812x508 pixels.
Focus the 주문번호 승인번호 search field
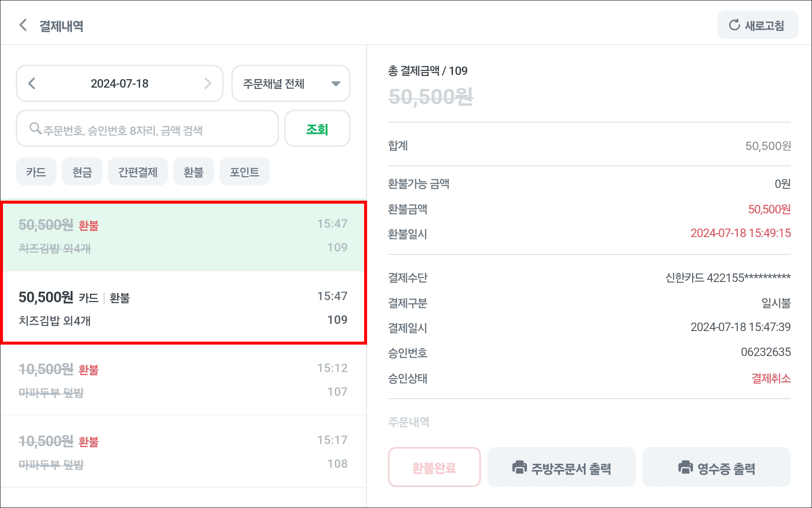pos(147,129)
